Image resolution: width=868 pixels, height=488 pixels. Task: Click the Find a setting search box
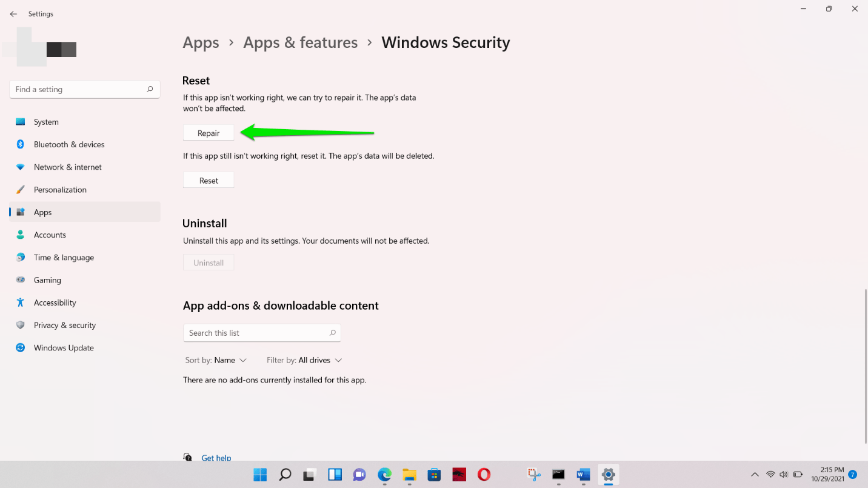84,89
